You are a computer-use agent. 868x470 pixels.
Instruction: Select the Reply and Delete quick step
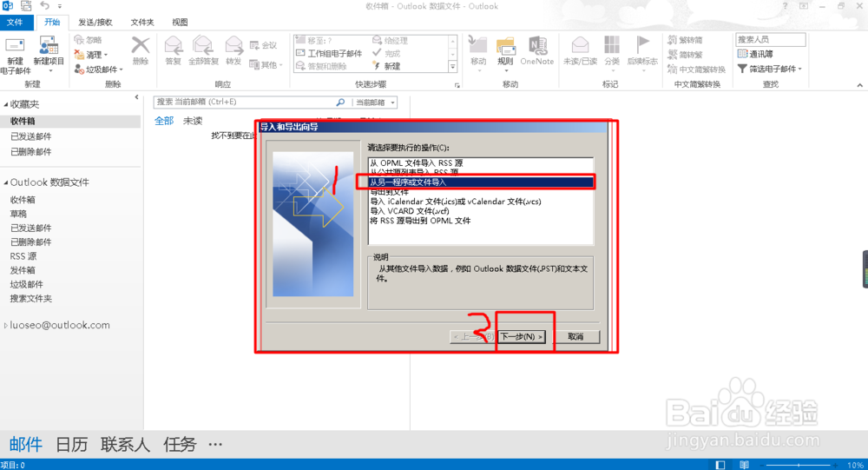[322, 66]
